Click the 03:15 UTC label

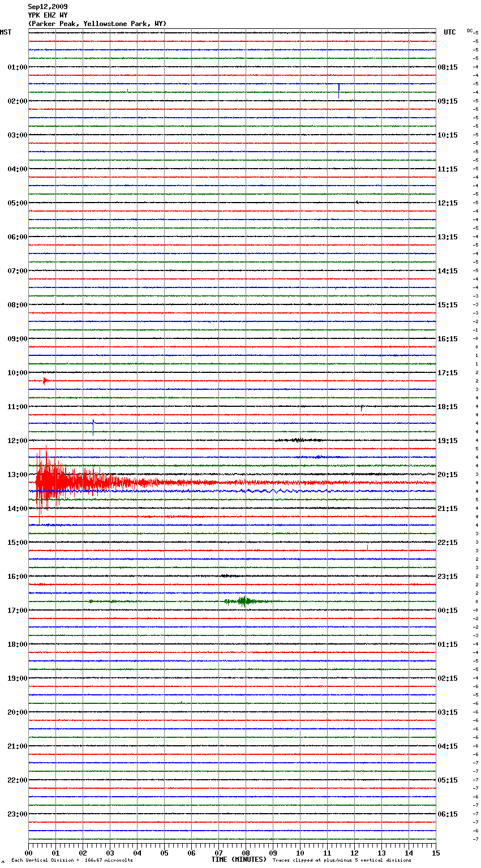(448, 712)
